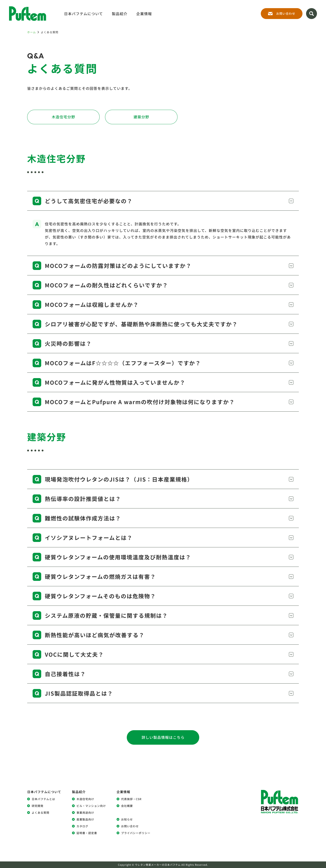
Task: Click Q icon beside 火災時の影響は？
Action: click(37, 343)
